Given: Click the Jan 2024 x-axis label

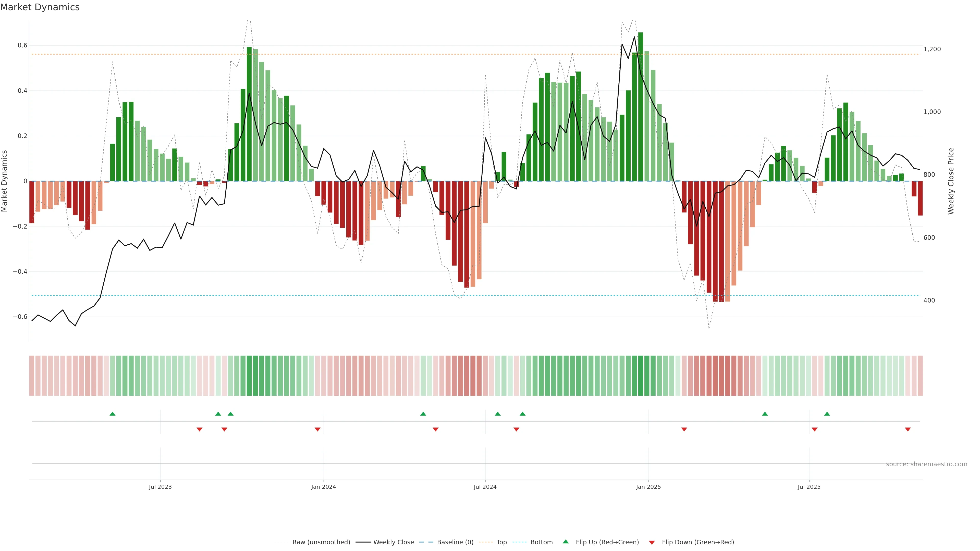Looking at the screenshot, I should (x=323, y=487).
